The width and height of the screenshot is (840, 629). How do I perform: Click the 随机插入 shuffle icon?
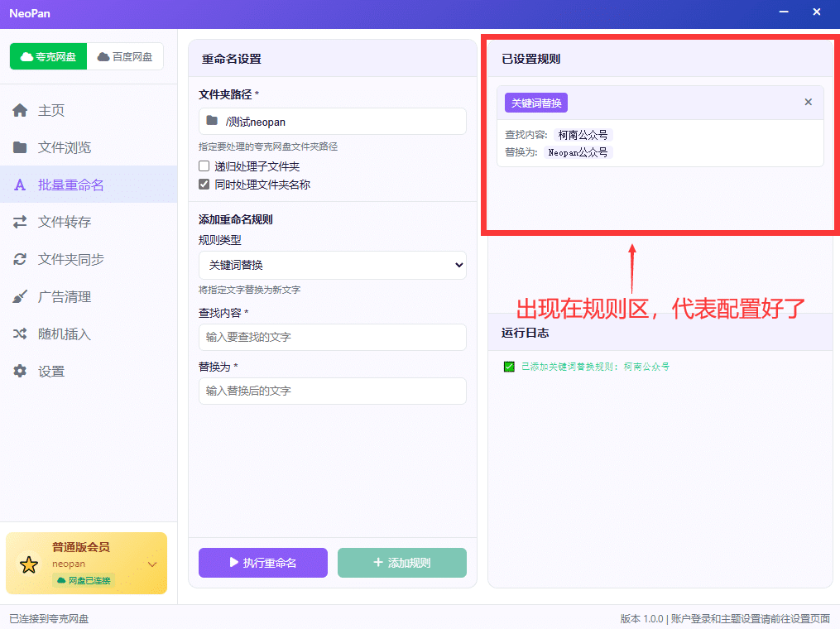[x=20, y=334]
